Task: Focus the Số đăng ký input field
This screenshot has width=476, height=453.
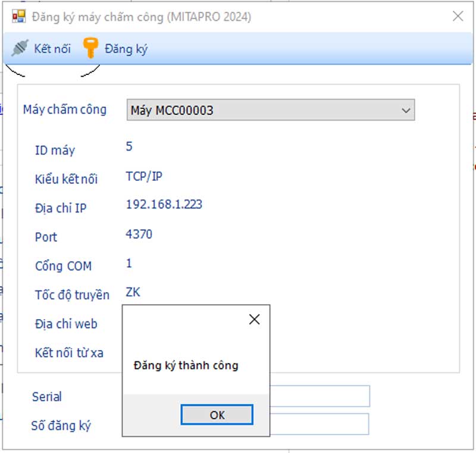Action: click(320, 424)
